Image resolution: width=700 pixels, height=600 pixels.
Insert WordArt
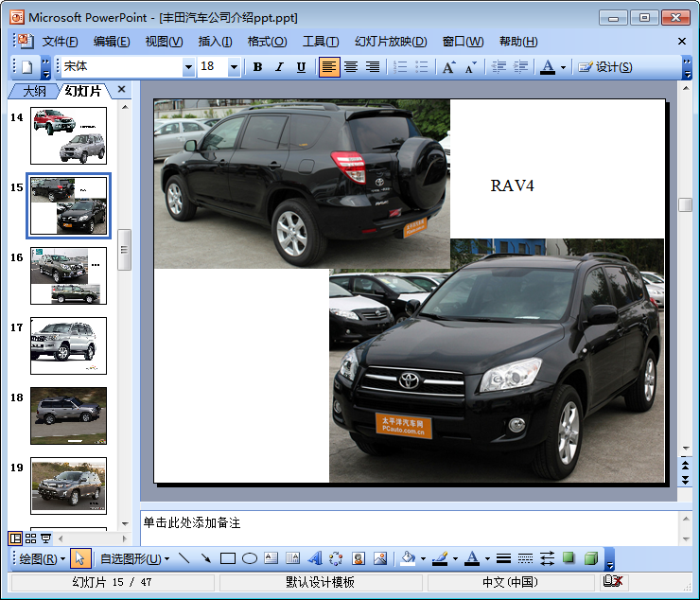click(315, 558)
